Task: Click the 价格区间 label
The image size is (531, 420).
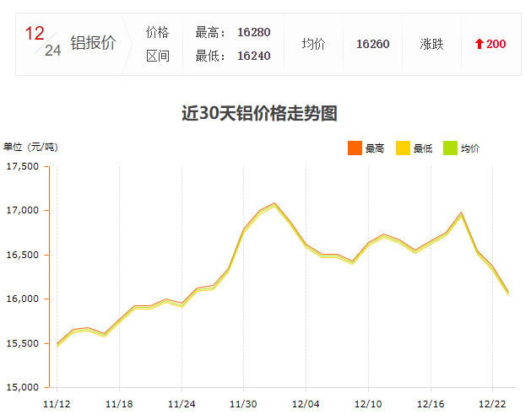Action: coord(158,44)
